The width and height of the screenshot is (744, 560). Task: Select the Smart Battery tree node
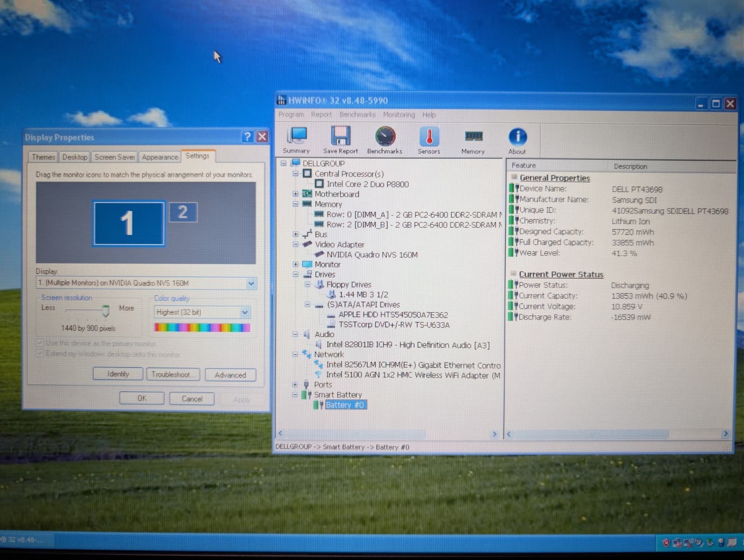(x=338, y=394)
